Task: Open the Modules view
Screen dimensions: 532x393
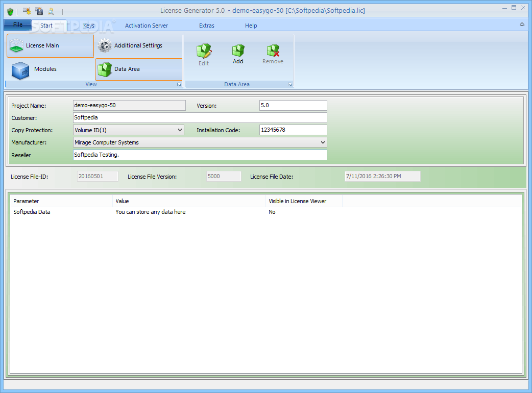Action: click(50, 69)
